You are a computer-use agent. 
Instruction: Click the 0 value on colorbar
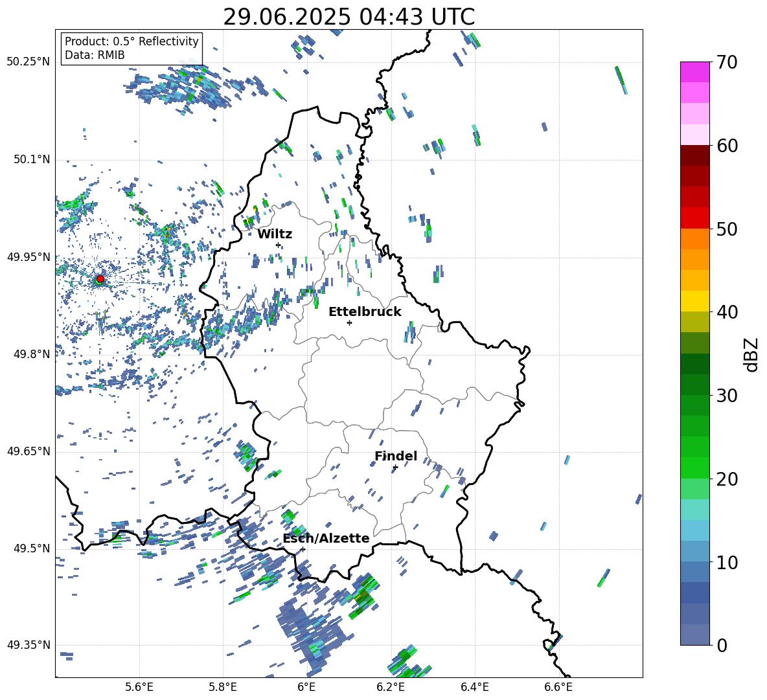tap(722, 645)
